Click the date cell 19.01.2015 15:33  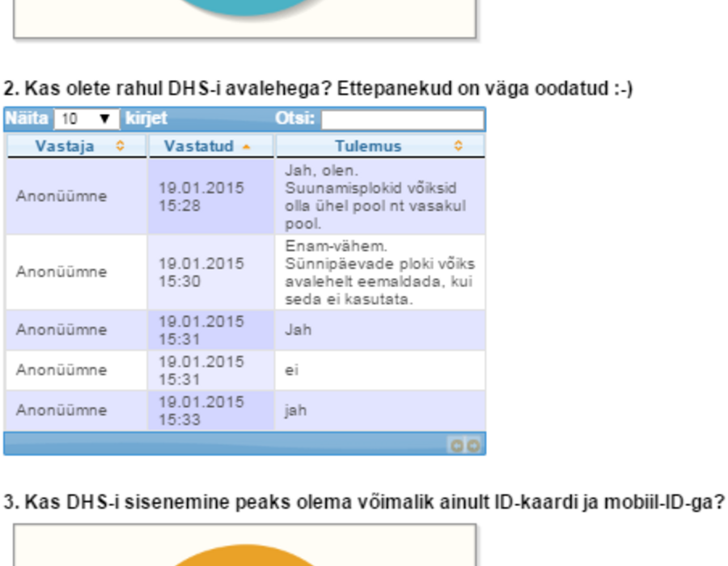pyautogui.click(x=211, y=411)
